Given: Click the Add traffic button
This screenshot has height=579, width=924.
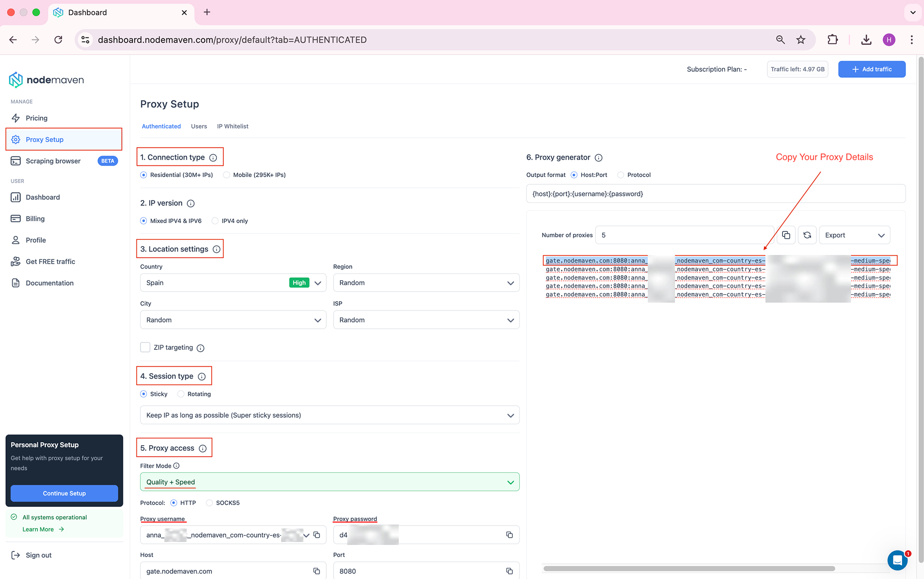Looking at the screenshot, I should point(871,69).
